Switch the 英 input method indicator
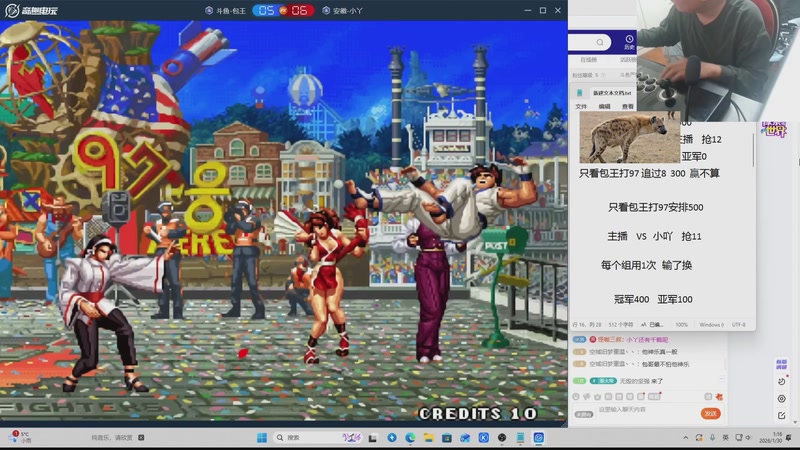The width and height of the screenshot is (800, 450). point(726,438)
